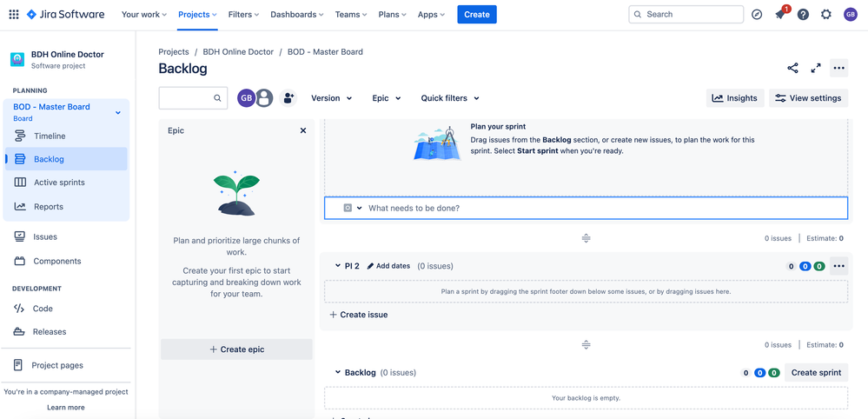Image resolution: width=868 pixels, height=419 pixels.
Task: Click the Create epic button
Action: [x=236, y=349]
